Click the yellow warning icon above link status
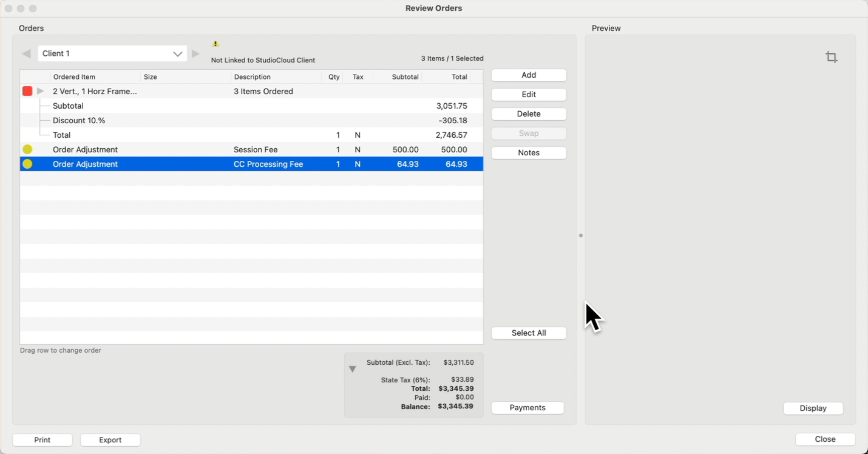Viewport: 868px width, 454px height. (215, 44)
